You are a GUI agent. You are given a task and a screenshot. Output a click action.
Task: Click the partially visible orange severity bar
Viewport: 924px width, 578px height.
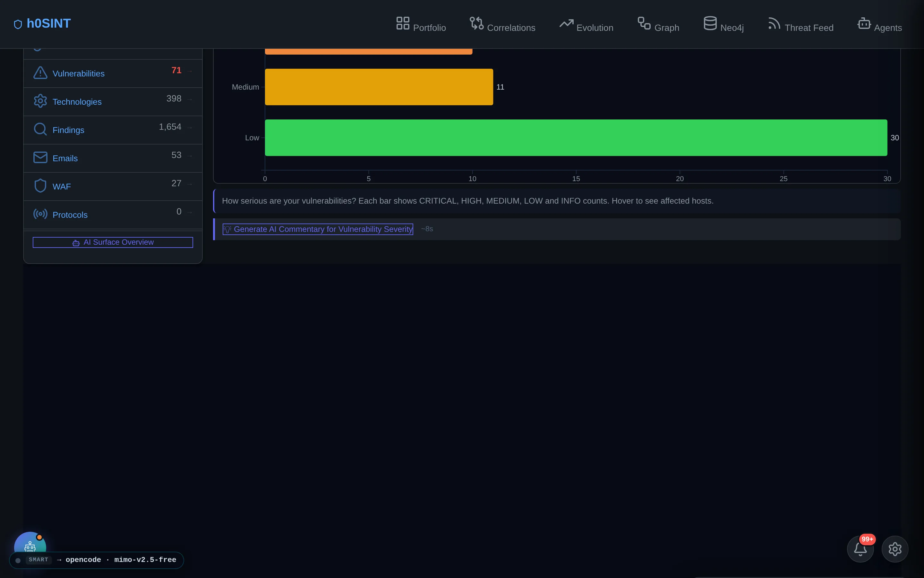(x=368, y=52)
